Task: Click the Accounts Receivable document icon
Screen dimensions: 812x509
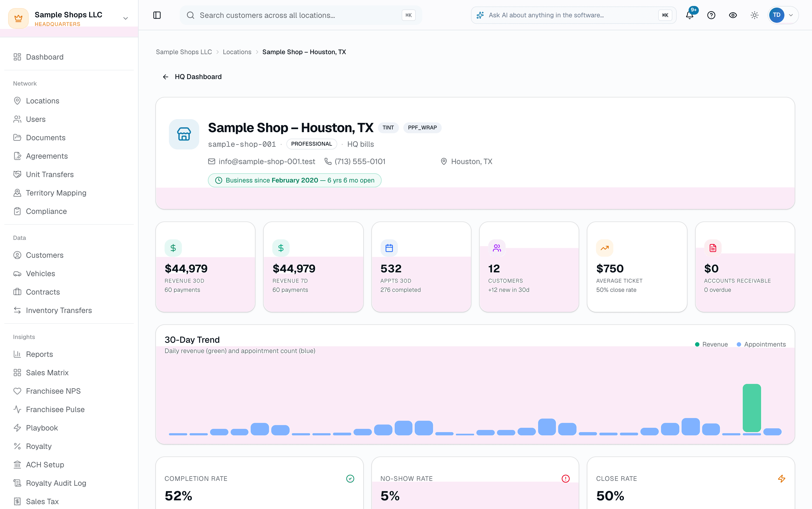Action: 713,248
